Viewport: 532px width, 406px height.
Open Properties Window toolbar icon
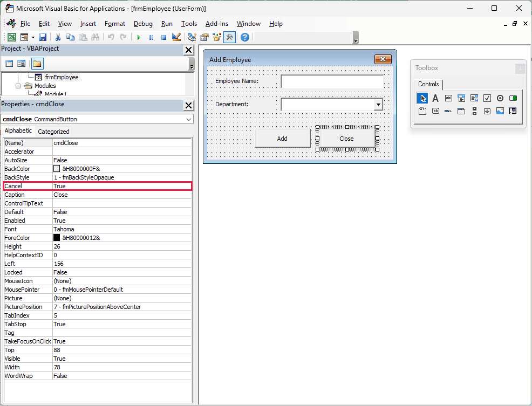(x=204, y=37)
